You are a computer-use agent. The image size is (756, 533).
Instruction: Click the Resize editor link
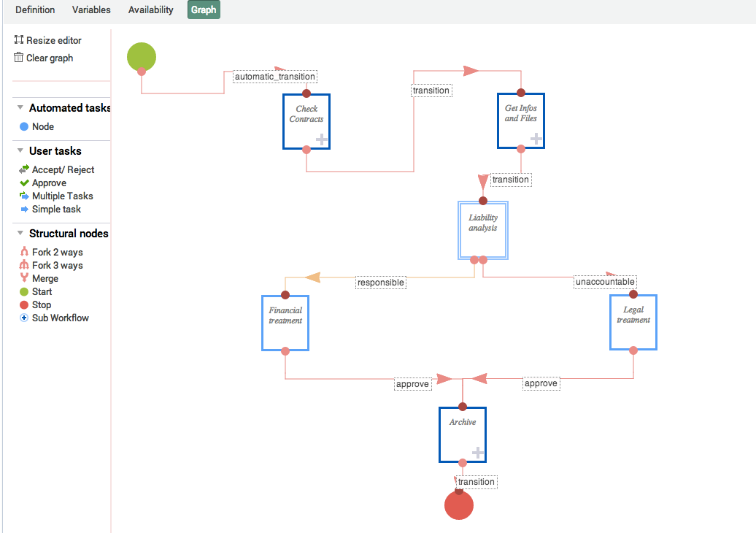53,40
